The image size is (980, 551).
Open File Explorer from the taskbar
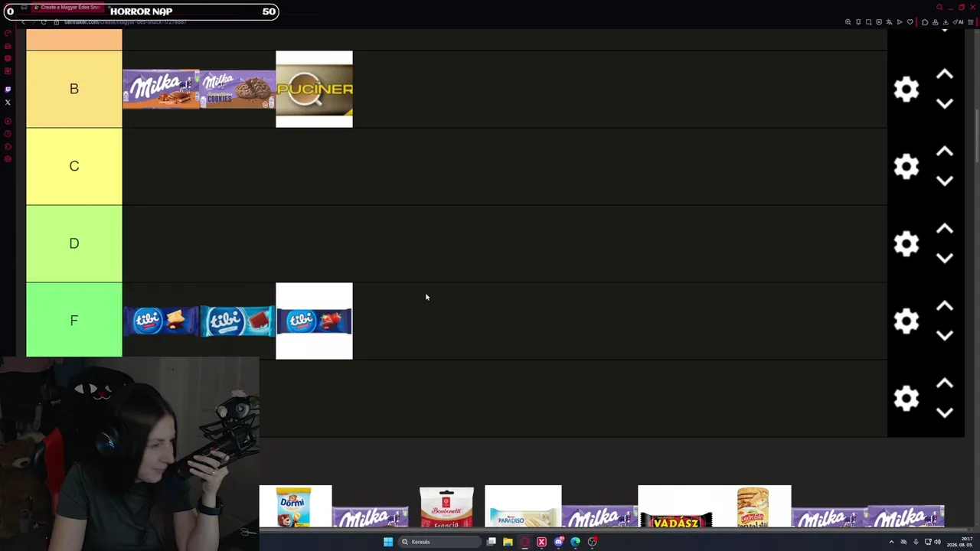pos(508,542)
